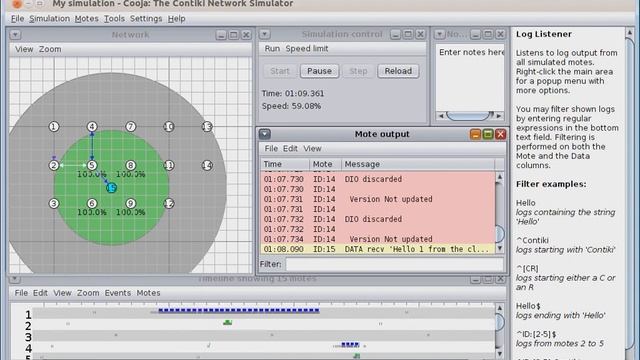Open Timeline Events menu
Screen dimensions: 640x360
coord(118,293)
